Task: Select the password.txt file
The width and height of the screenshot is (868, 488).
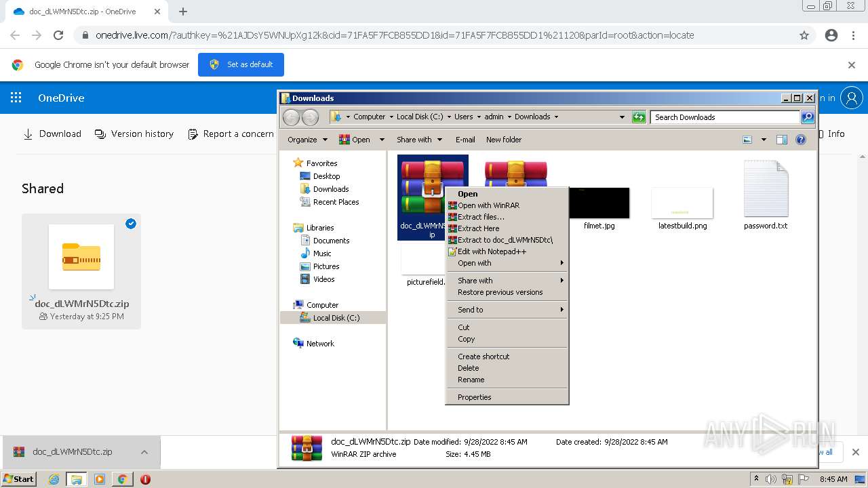Action: point(766,195)
